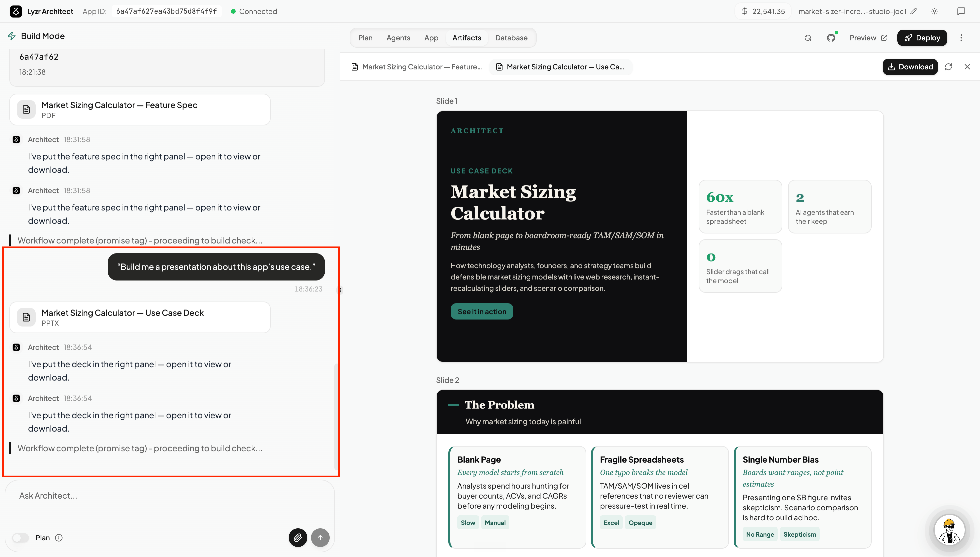Click the 0 Slider drags stat card
Image resolution: width=980 pixels, height=557 pixels.
[740, 266]
